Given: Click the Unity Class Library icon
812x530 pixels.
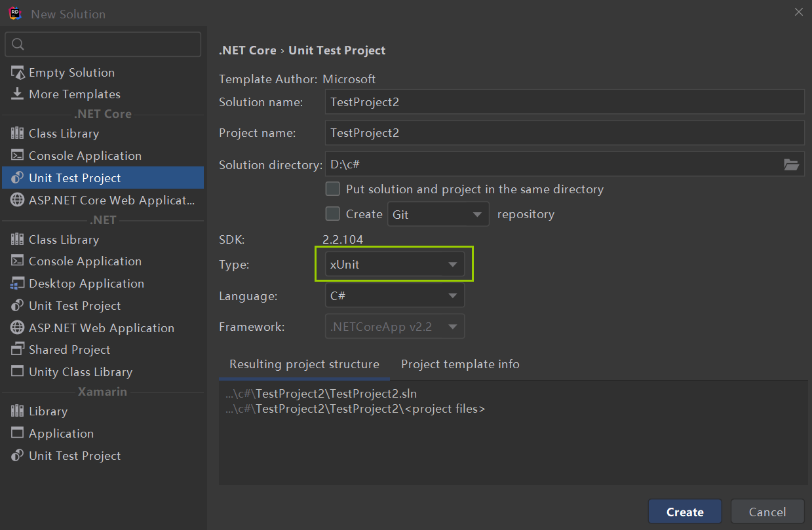Looking at the screenshot, I should point(18,372).
